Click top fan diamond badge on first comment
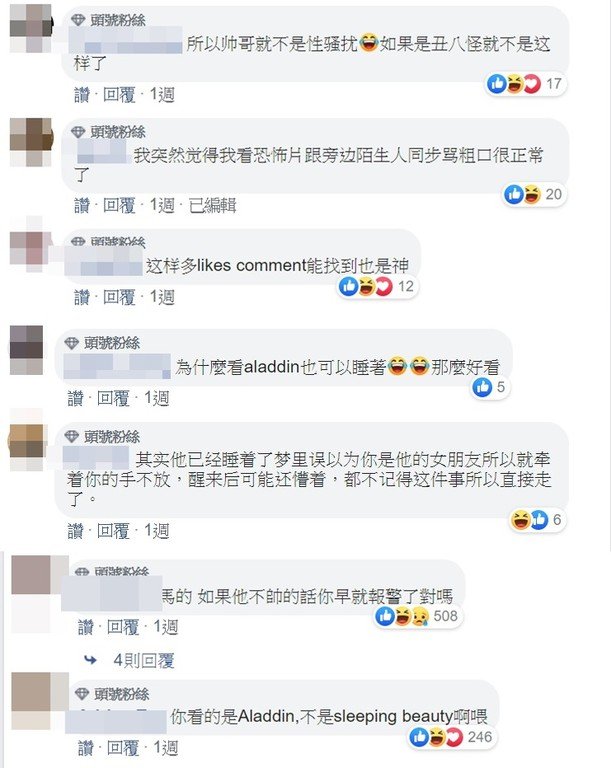The height and width of the screenshot is (768, 611). [78, 20]
